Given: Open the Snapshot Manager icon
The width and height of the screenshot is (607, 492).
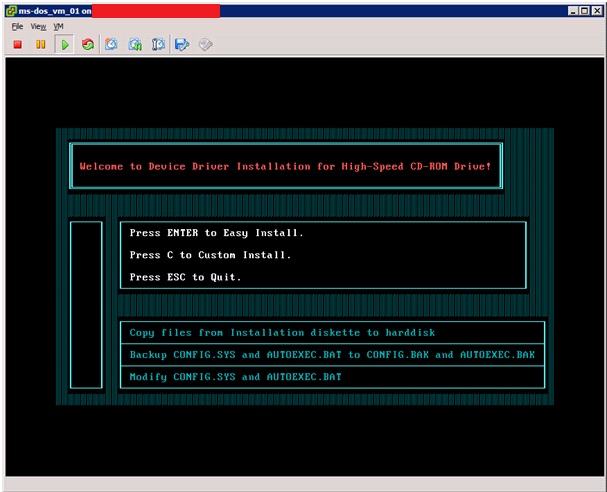Looking at the screenshot, I should pyautogui.click(x=158, y=45).
